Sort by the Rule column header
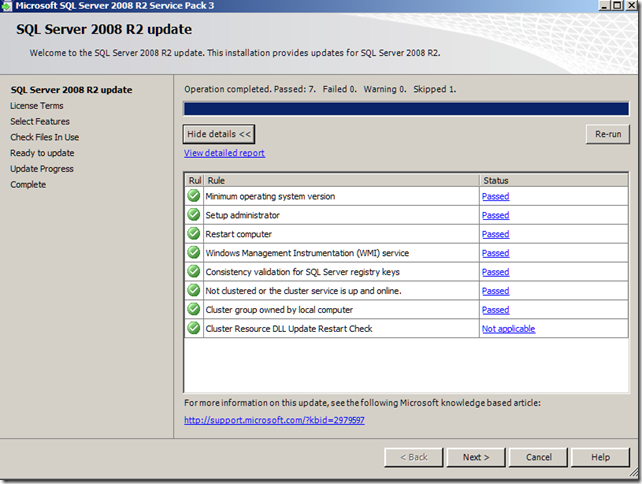The image size is (642, 484). [x=341, y=181]
